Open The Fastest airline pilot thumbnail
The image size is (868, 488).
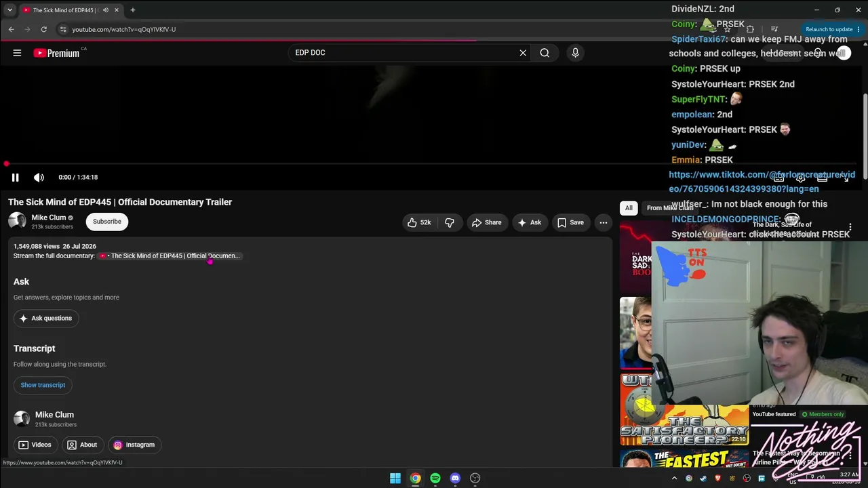pyautogui.click(x=684, y=459)
